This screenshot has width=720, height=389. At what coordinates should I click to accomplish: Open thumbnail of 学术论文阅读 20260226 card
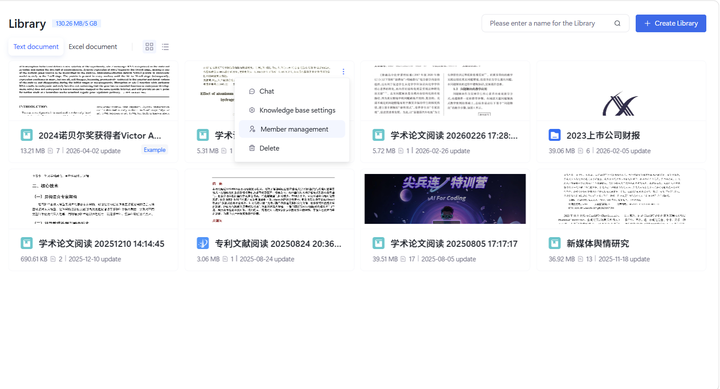[445, 90]
